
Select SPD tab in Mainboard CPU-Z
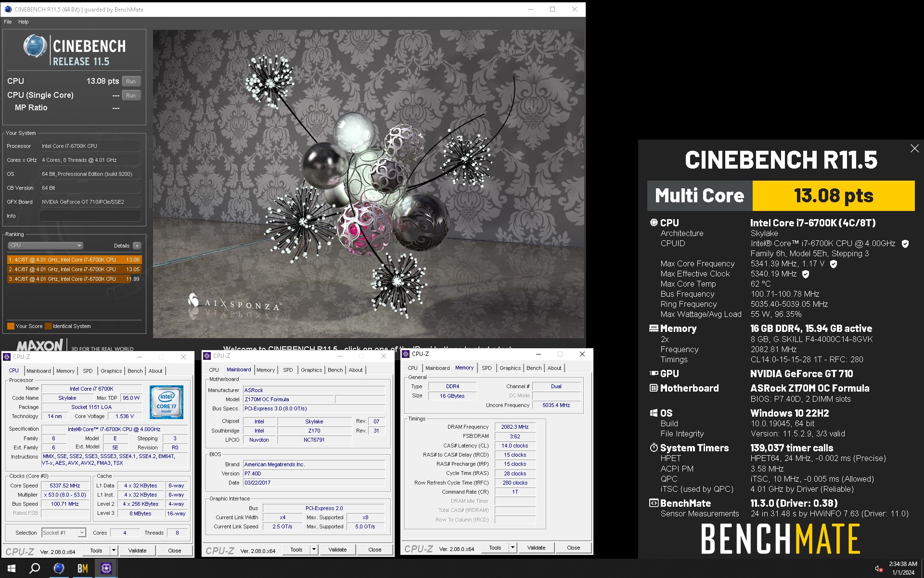coord(288,370)
